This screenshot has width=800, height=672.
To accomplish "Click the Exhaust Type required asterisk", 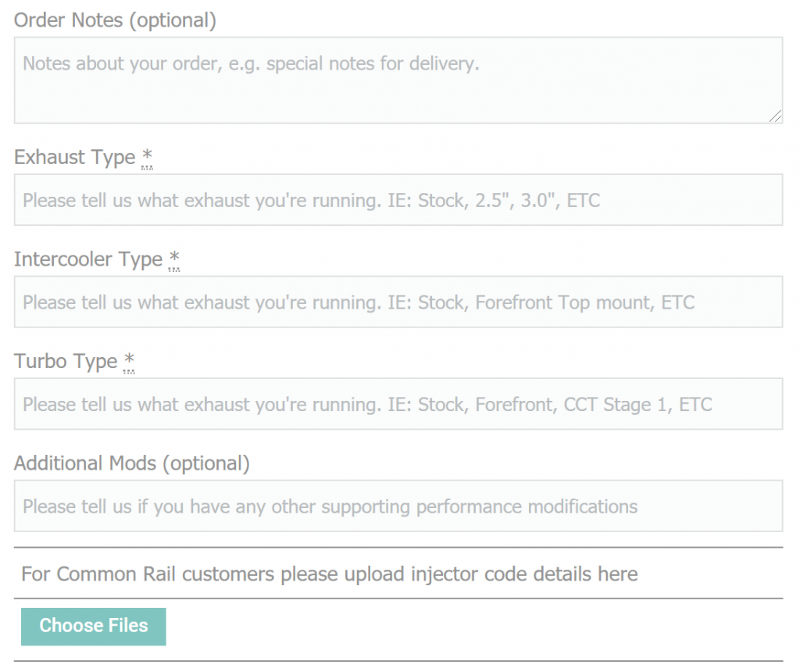I will pyautogui.click(x=147, y=158).
